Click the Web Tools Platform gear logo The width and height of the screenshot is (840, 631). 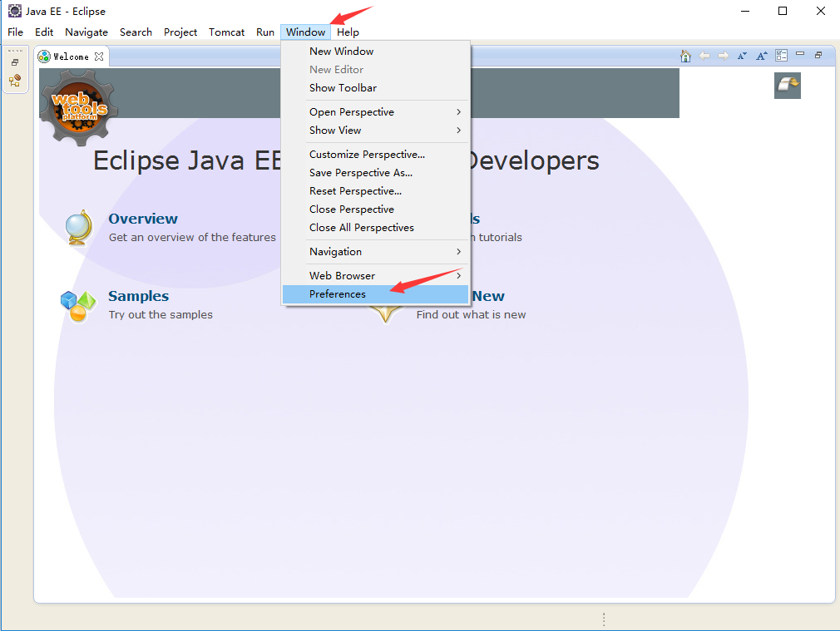[x=79, y=108]
